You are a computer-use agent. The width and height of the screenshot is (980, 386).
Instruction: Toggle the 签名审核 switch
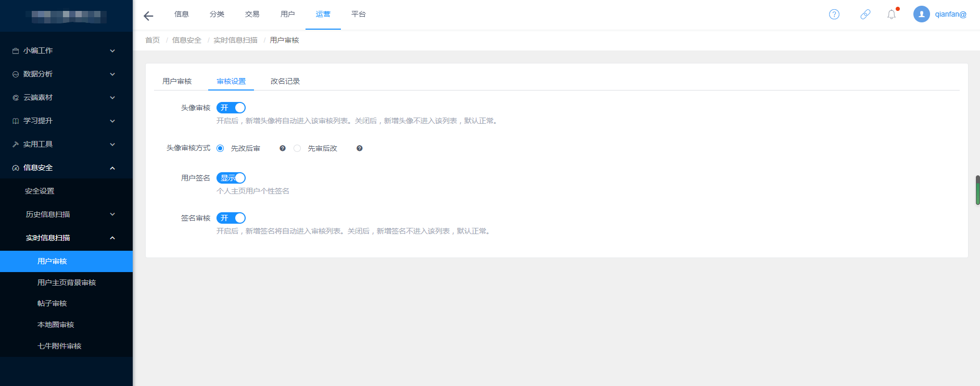click(231, 218)
